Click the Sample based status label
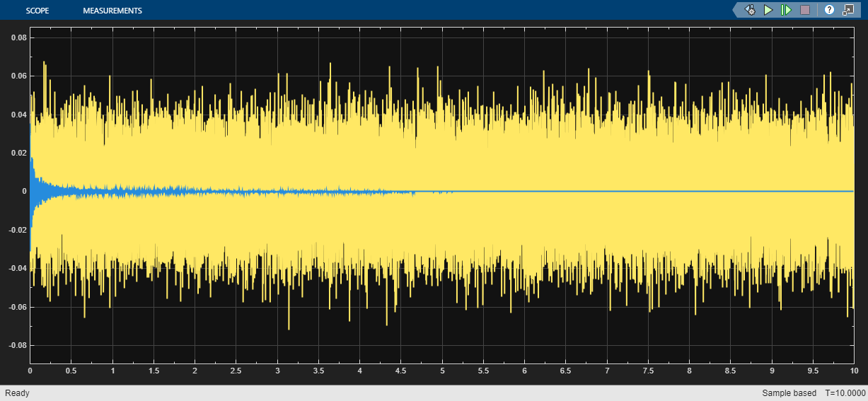This screenshot has height=401, width=868. click(788, 393)
